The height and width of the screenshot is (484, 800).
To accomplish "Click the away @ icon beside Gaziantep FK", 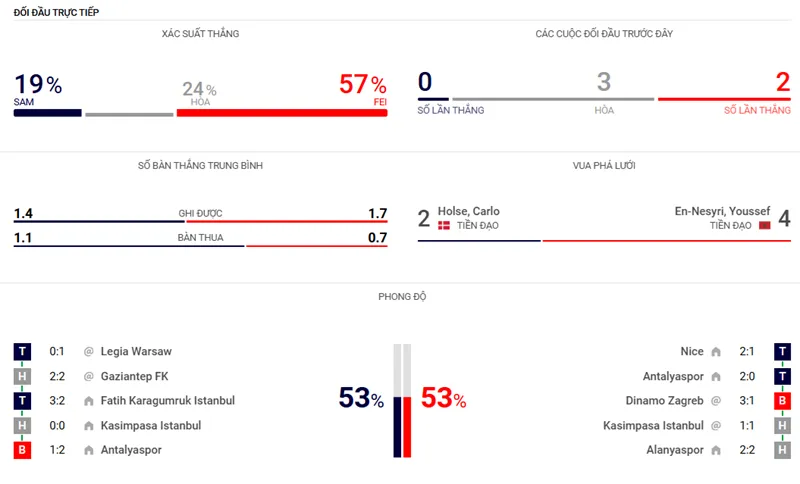I will click(88, 376).
